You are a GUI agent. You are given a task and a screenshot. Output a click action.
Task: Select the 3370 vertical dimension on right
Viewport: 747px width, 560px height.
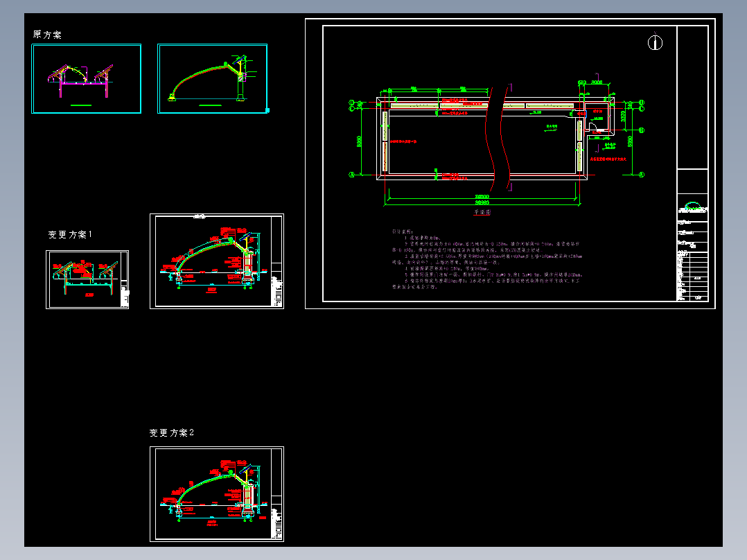(623, 116)
